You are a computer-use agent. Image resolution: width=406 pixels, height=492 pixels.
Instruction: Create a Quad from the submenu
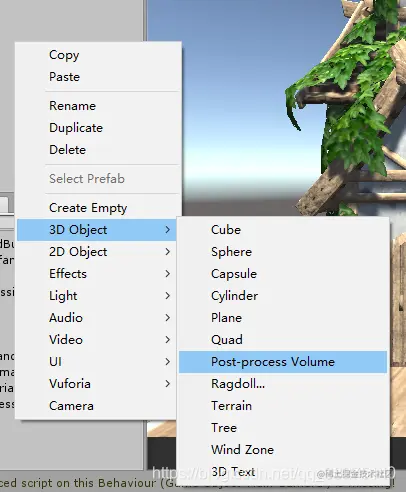pos(283,340)
